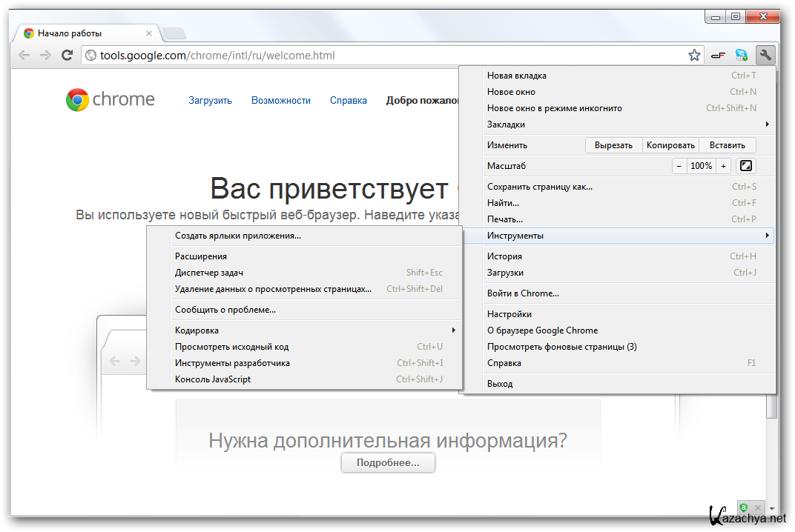Click the wrench menu icon
795x532 pixels.
tap(765, 55)
